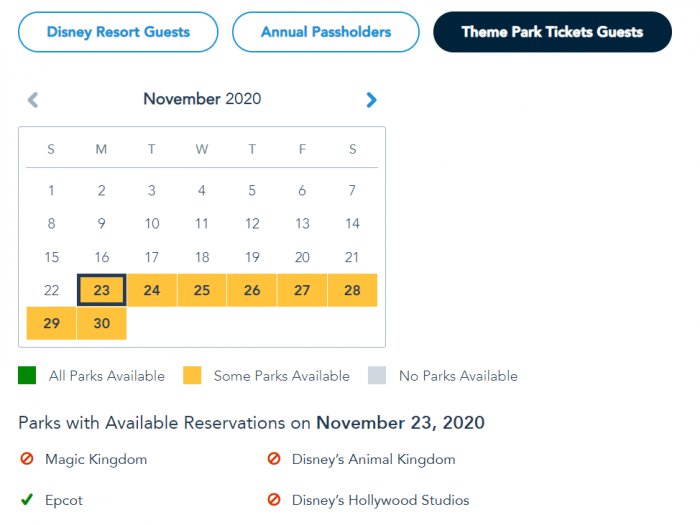Select Theme Park Tickets Guests tab
The width and height of the screenshot is (700, 525).
[x=552, y=32]
